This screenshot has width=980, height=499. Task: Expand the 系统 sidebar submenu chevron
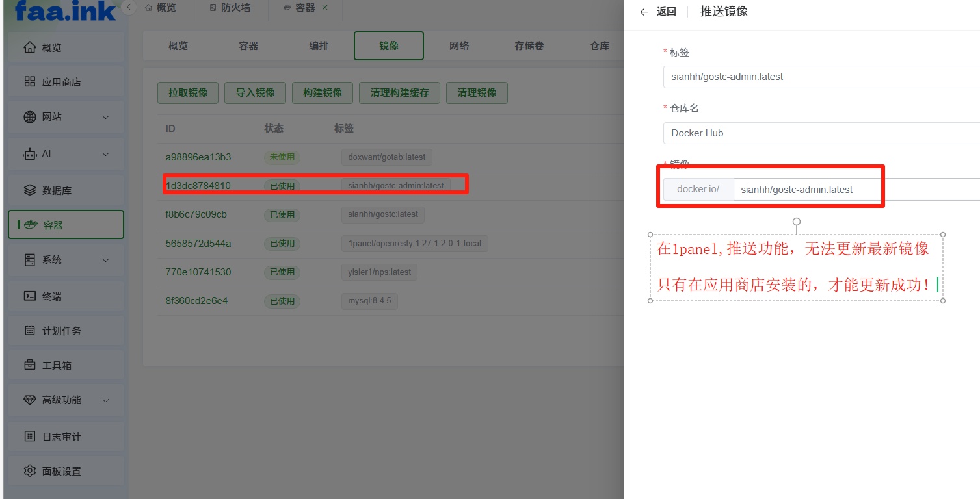tap(106, 260)
